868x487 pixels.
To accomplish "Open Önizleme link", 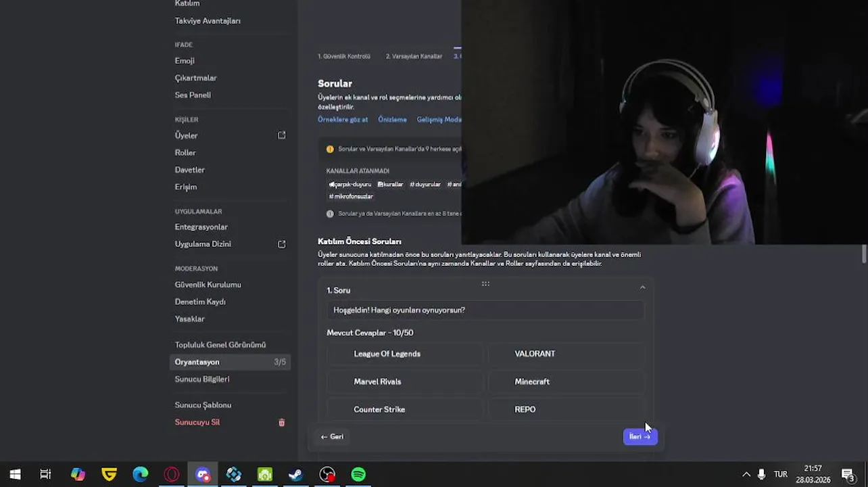I will [x=392, y=120].
